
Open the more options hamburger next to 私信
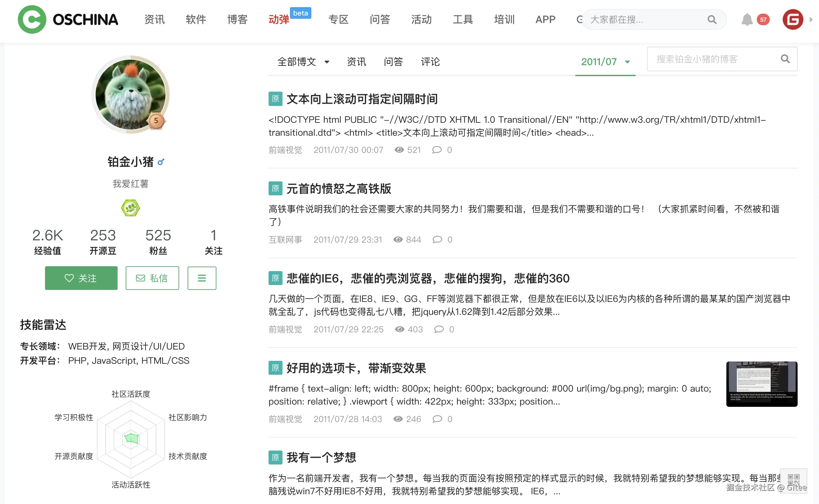pos(202,278)
